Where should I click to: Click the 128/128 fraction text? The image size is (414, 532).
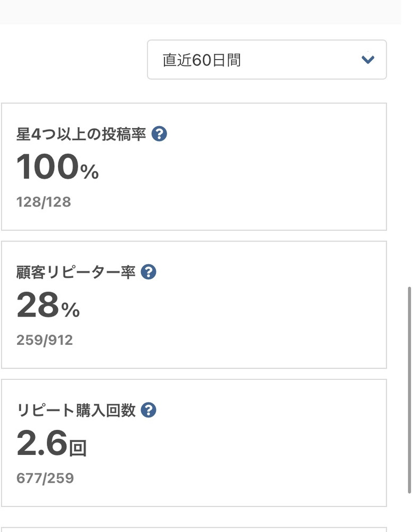[x=44, y=202]
